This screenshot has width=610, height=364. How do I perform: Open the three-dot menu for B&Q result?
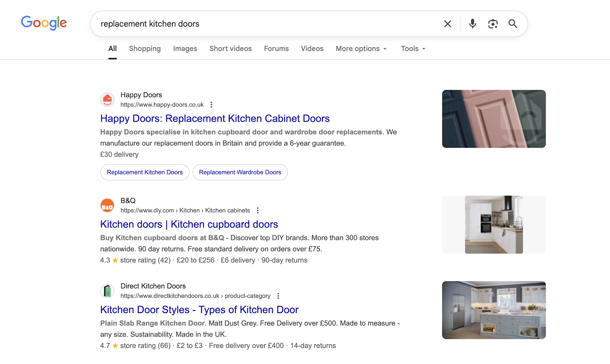pos(258,211)
